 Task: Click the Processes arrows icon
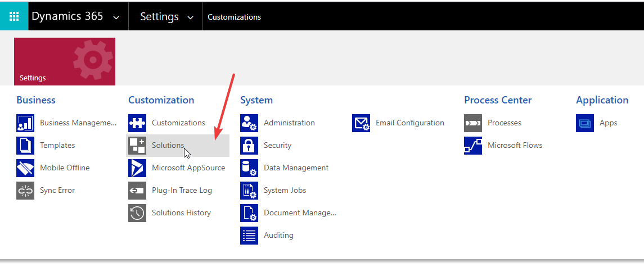coord(473,123)
